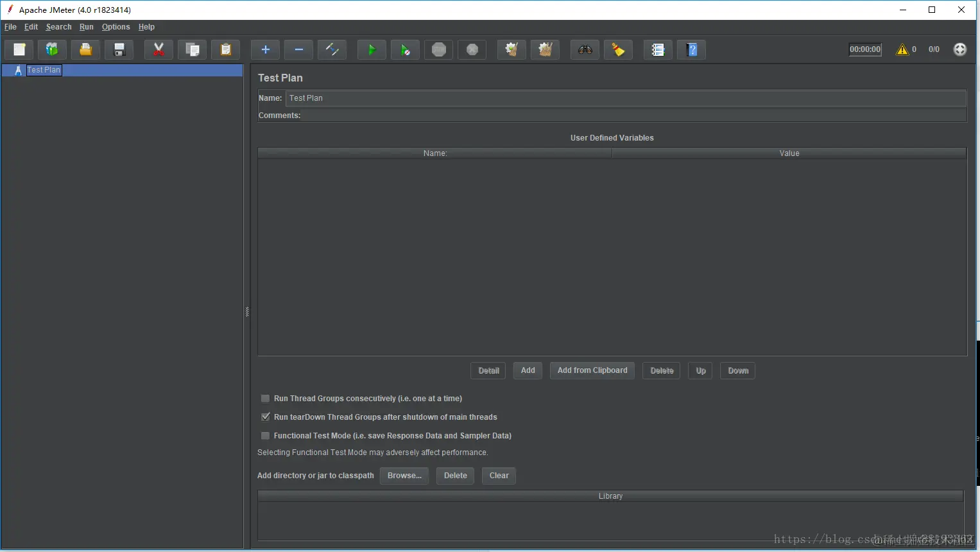Open the Options menu
980x552 pixels.
click(x=116, y=27)
